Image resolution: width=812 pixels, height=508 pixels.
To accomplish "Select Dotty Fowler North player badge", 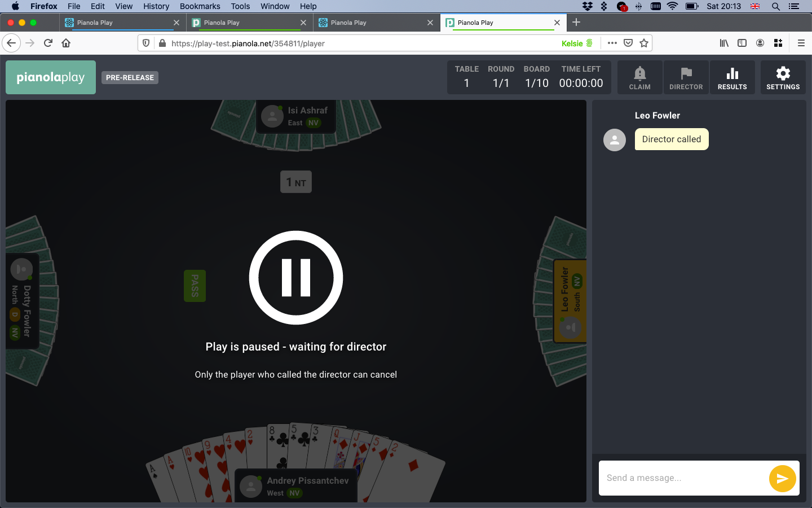I will [x=22, y=301].
